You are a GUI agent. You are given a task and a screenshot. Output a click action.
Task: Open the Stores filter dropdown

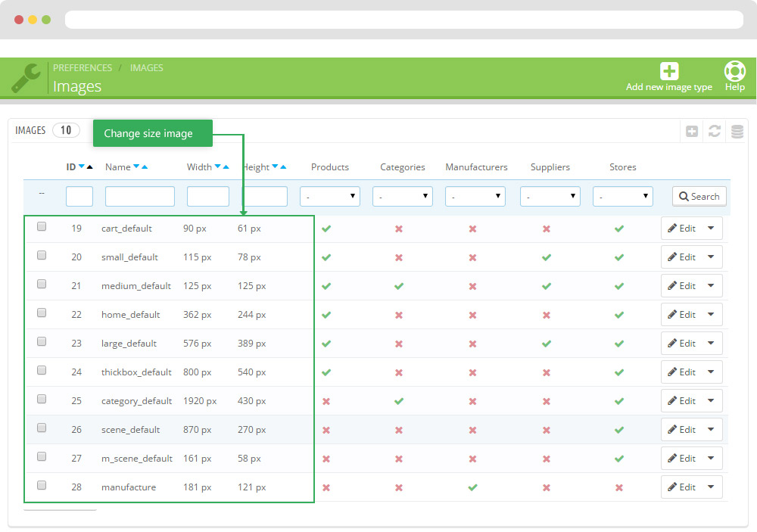(622, 197)
